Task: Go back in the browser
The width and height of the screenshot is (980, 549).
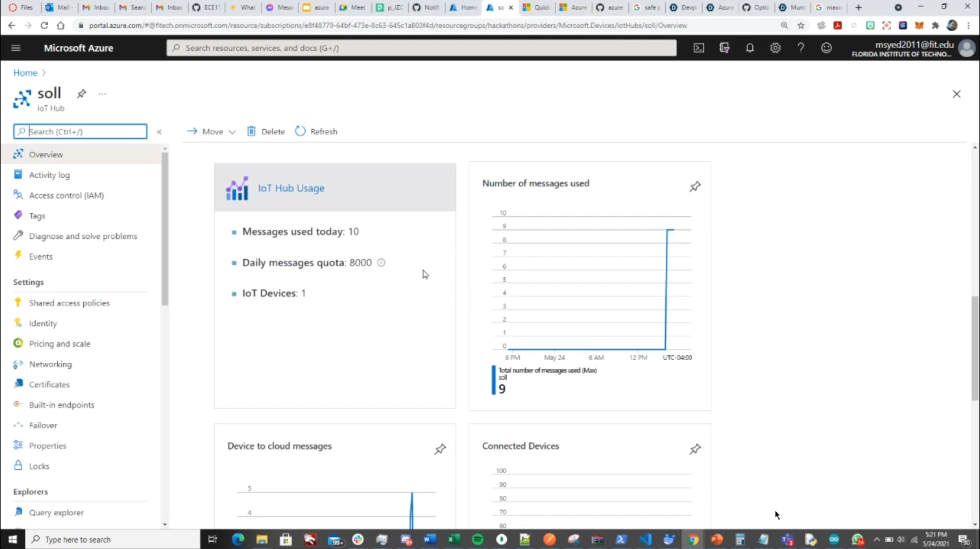Action: click(x=12, y=25)
